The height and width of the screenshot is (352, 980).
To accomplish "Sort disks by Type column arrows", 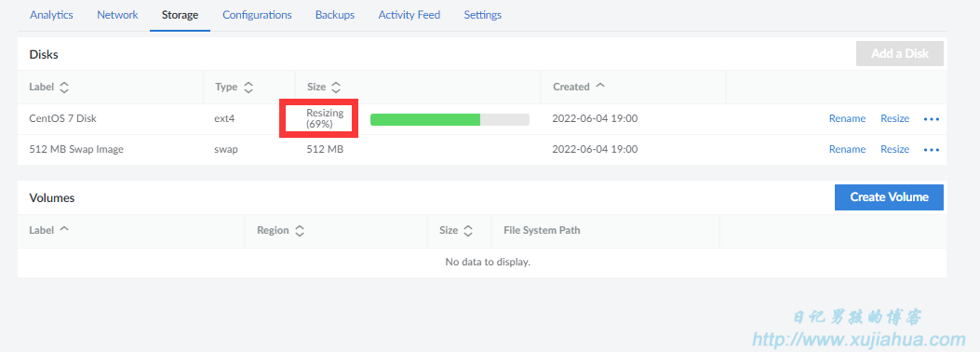I will point(248,87).
